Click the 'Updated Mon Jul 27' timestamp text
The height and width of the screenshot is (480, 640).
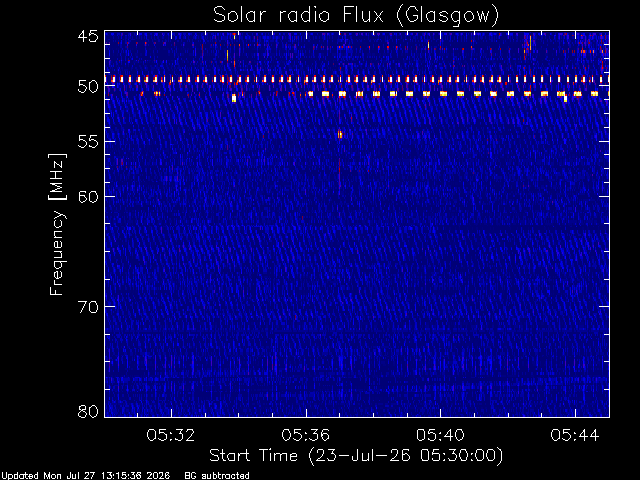85,476
